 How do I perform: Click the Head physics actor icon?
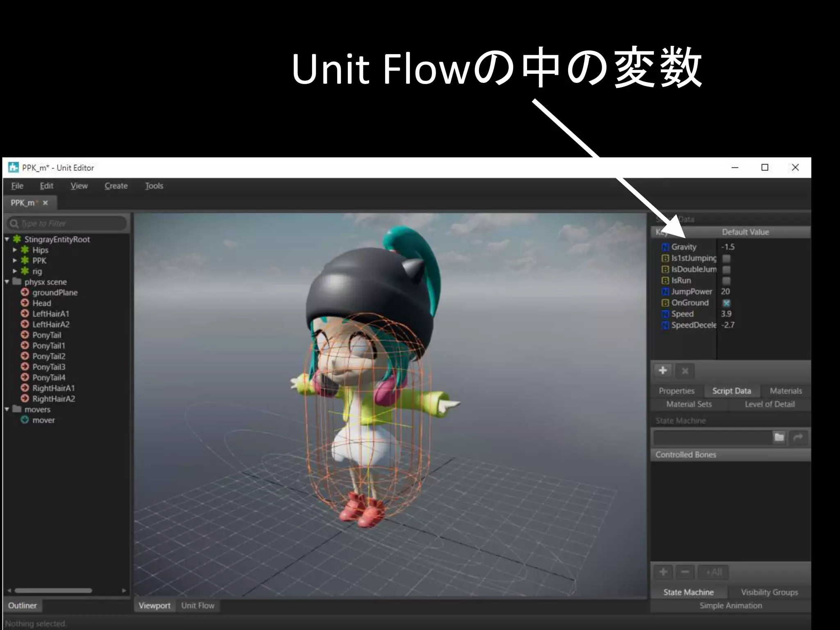(x=25, y=303)
